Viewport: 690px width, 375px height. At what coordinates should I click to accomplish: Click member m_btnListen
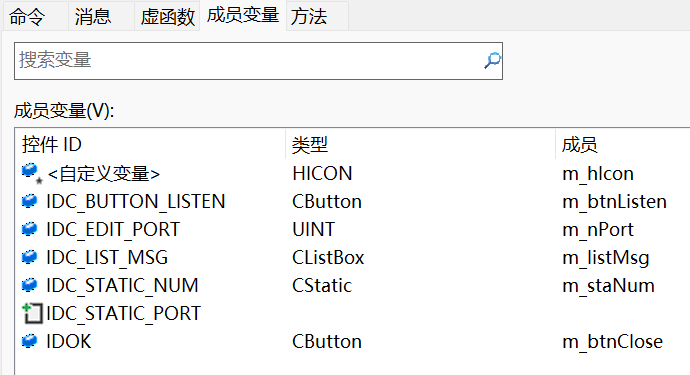[x=614, y=202]
